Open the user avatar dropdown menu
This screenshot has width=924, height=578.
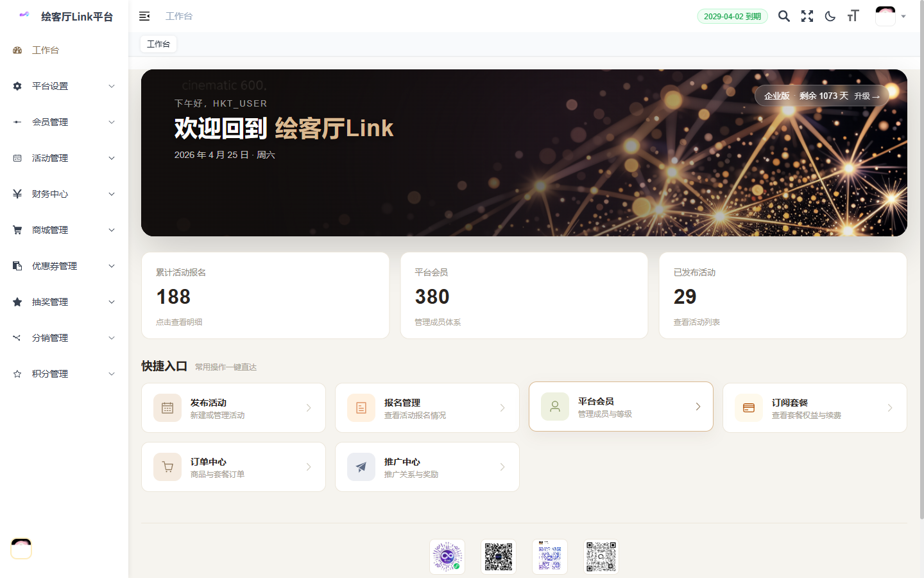point(891,16)
